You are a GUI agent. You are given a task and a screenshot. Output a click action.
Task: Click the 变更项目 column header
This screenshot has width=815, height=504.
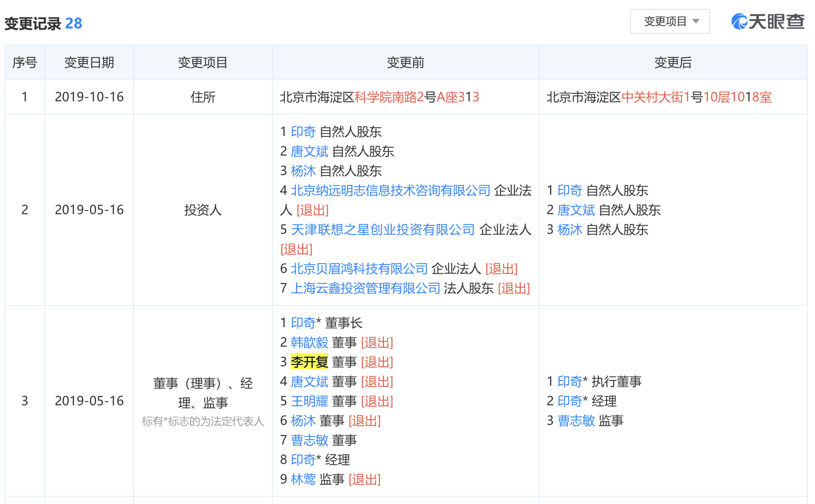[203, 63]
